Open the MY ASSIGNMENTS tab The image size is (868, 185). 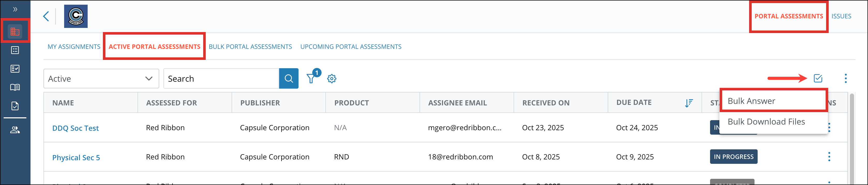click(x=74, y=47)
